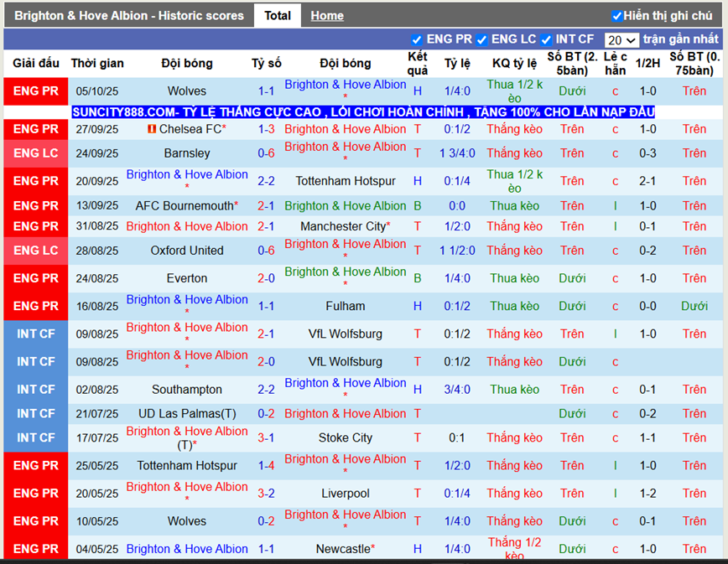Toggle the ENG PR checkbox

(417, 39)
